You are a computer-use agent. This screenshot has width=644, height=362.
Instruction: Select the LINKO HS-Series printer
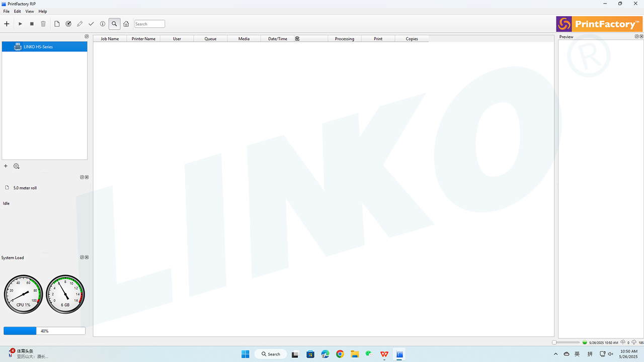click(45, 47)
